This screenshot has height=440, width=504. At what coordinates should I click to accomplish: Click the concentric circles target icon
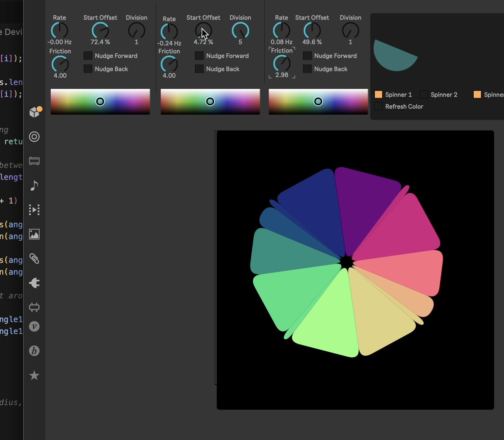34,137
